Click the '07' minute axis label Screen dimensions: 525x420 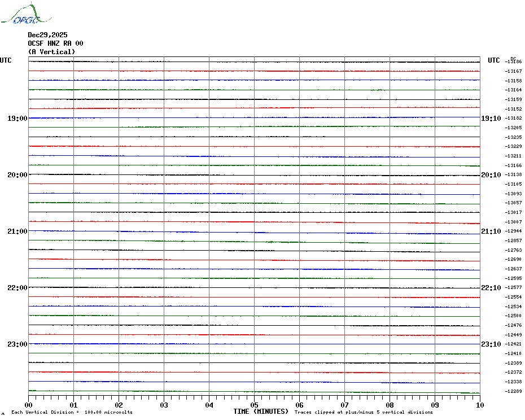[345, 405]
